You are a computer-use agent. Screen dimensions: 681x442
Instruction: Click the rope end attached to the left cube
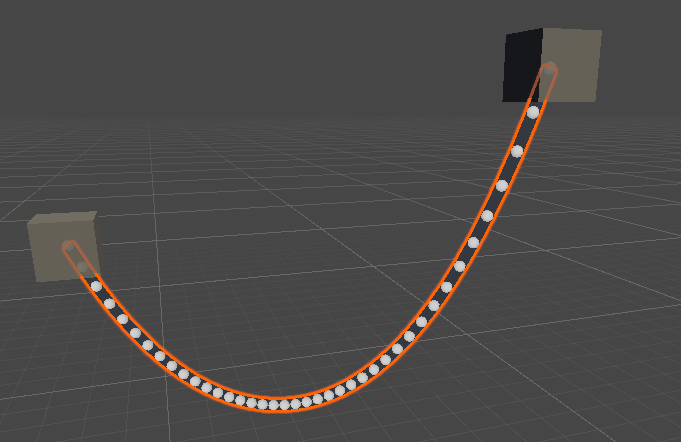coord(71,248)
